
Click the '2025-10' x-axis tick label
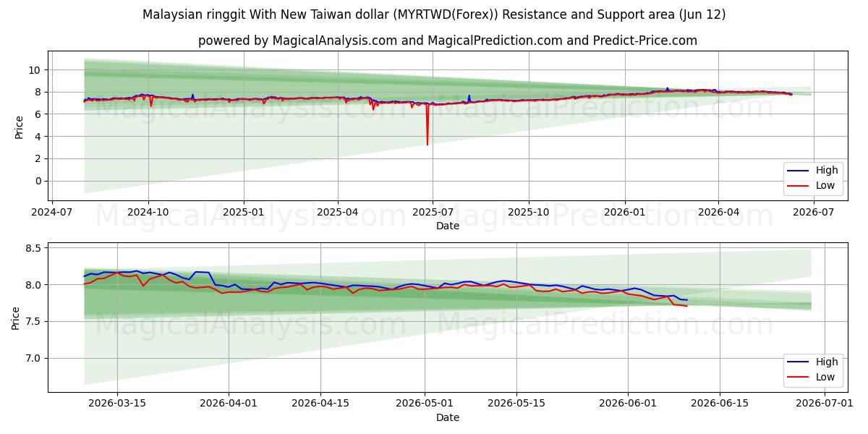tap(528, 213)
